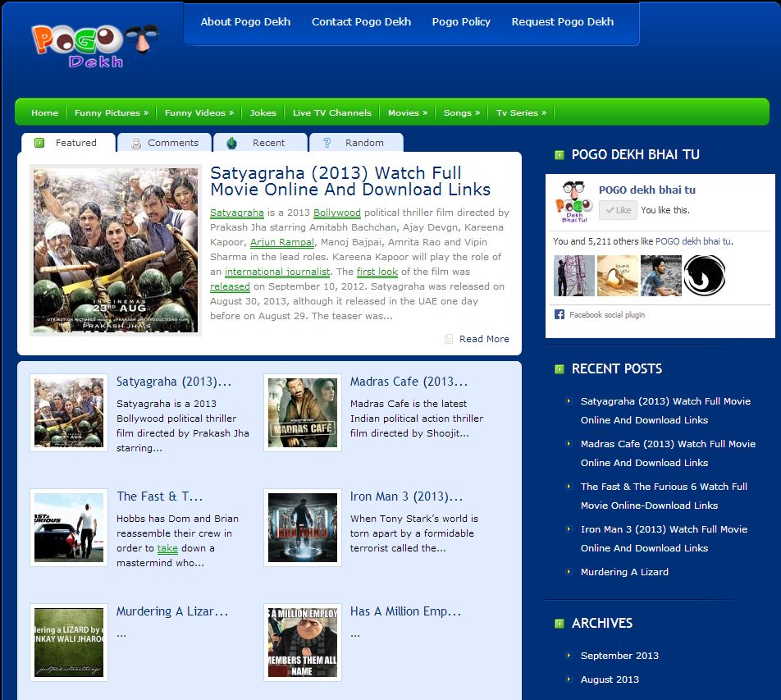
Task: Click the Featured tab icon
Action: point(39,143)
